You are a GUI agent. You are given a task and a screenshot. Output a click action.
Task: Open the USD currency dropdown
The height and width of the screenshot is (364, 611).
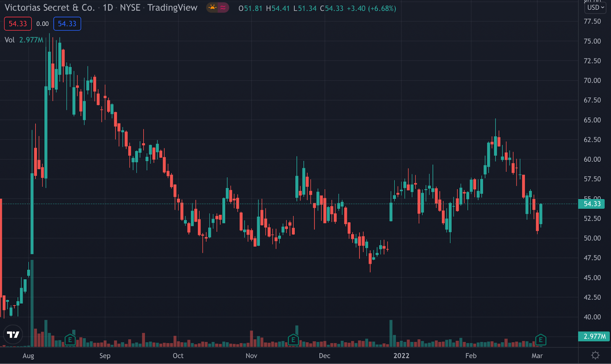pos(596,8)
